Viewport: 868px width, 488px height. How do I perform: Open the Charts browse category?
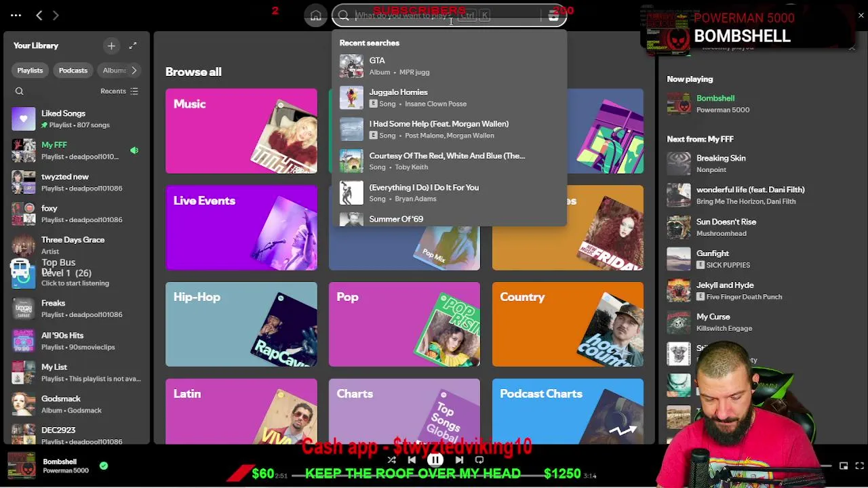point(404,411)
